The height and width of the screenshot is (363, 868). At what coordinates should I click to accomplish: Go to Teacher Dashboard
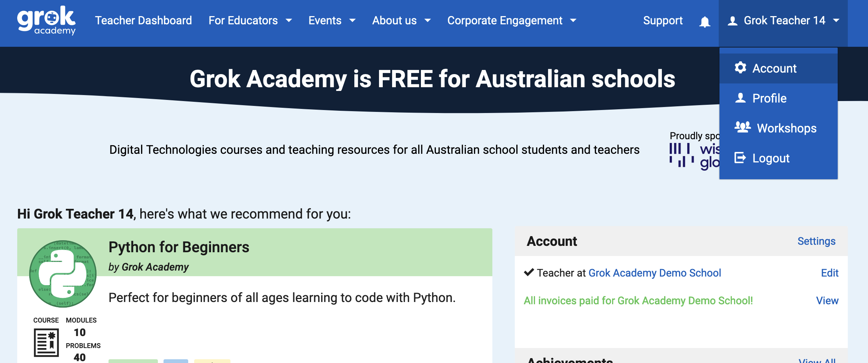coord(143,21)
